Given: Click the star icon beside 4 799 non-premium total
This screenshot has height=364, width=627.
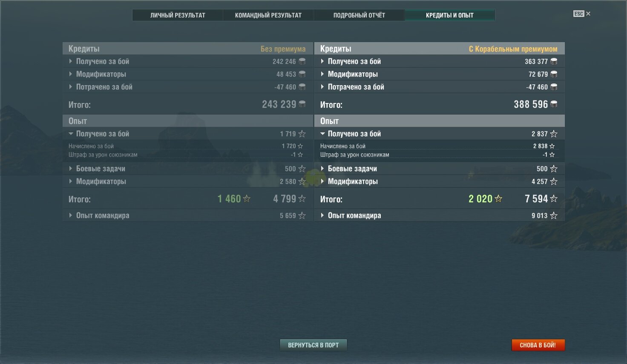Looking at the screenshot, I should pos(302,198).
